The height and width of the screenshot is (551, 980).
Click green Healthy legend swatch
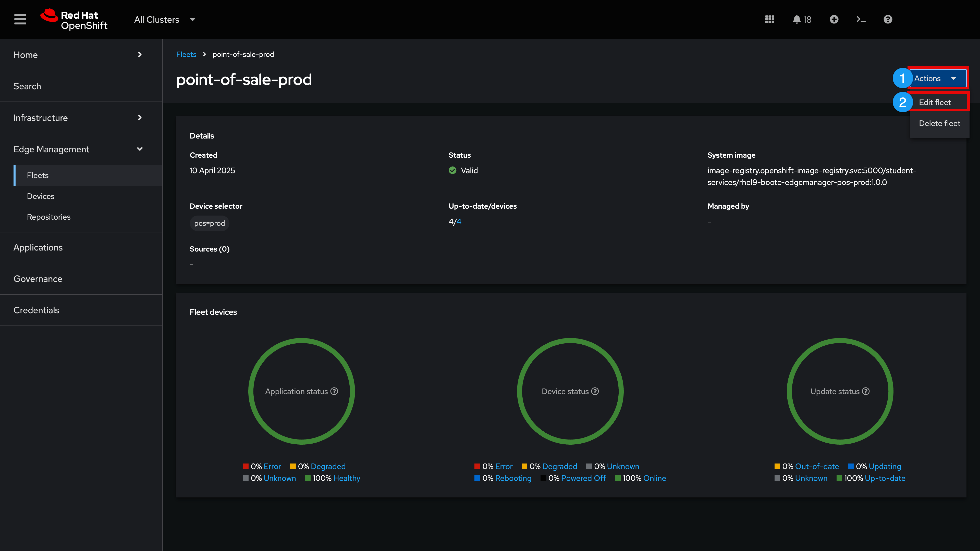point(308,478)
